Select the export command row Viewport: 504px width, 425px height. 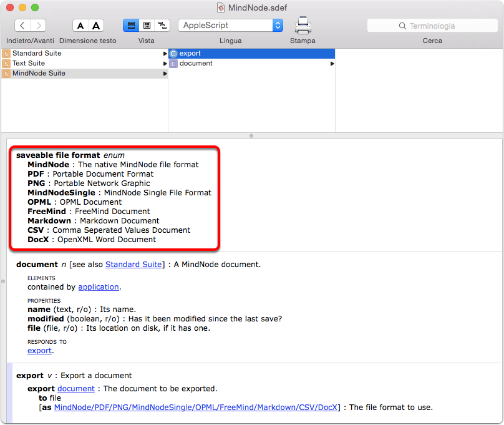(x=251, y=54)
